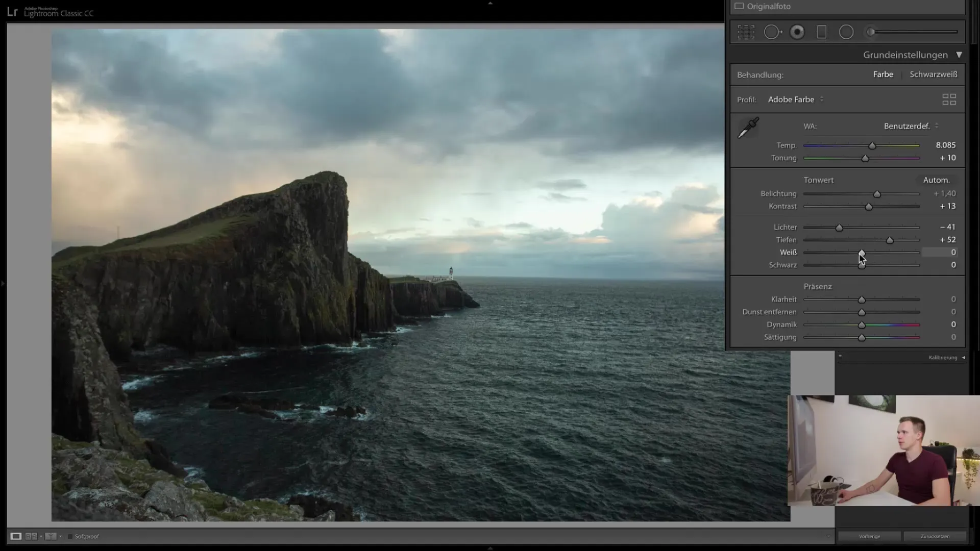Image resolution: width=980 pixels, height=551 pixels.
Task: Click the Vorherige button
Action: click(869, 536)
